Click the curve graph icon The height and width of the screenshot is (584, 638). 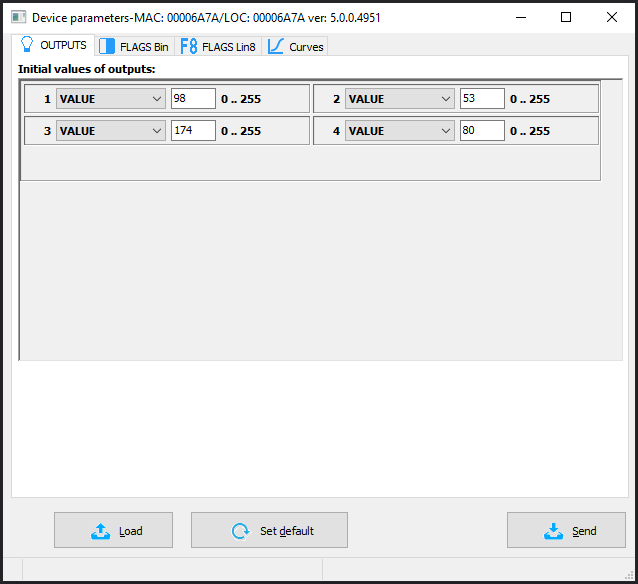(x=275, y=46)
